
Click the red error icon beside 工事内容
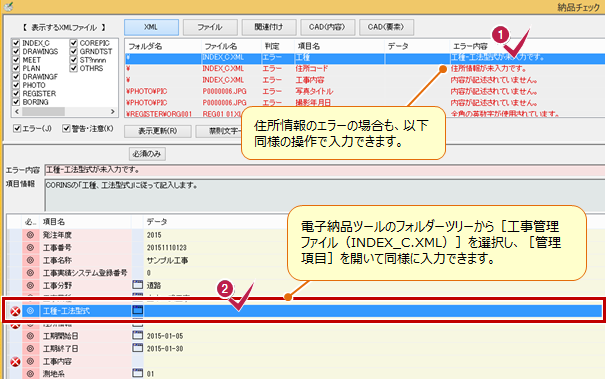tap(15, 362)
